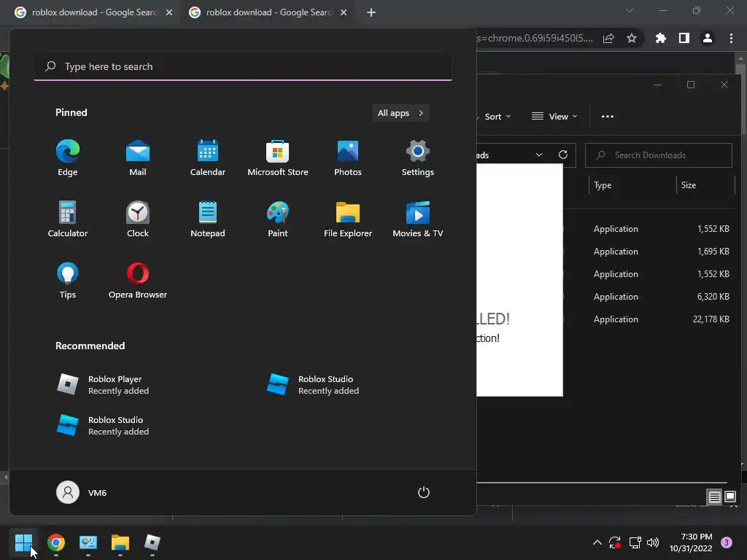Open Movies & TV app
This screenshot has height=560, width=747.
tap(418, 219)
